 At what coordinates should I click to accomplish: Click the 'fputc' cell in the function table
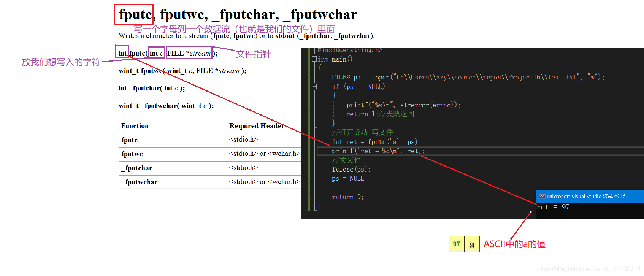point(130,140)
